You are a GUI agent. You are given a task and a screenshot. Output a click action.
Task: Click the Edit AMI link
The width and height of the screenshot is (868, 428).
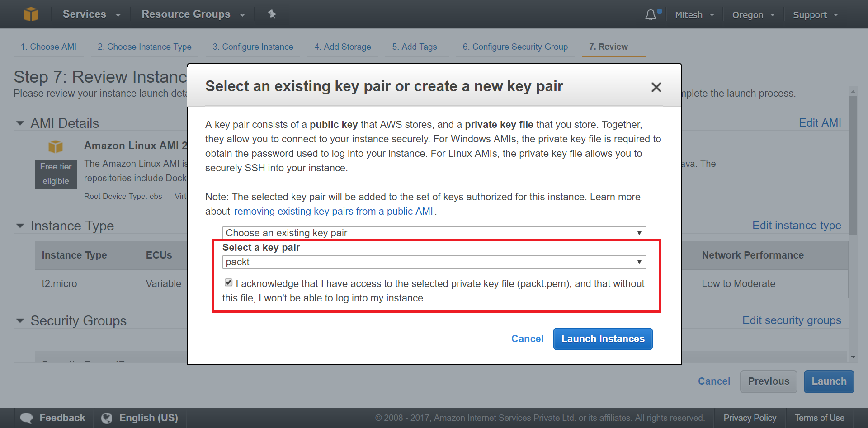point(820,123)
